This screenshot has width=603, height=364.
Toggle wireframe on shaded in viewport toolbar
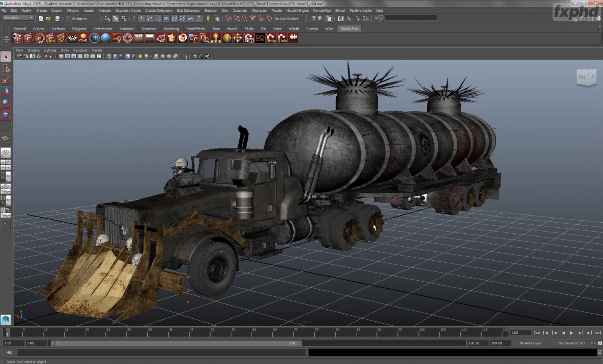[128, 57]
